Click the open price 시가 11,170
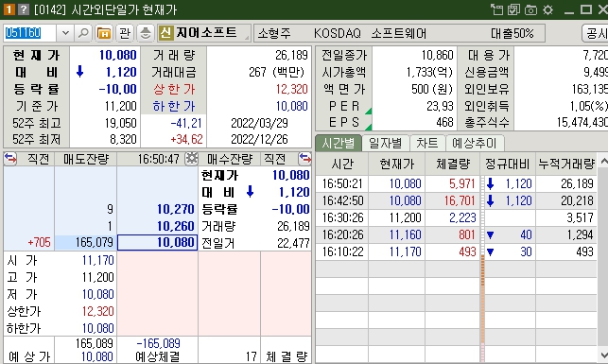The image size is (608, 364). click(x=97, y=260)
